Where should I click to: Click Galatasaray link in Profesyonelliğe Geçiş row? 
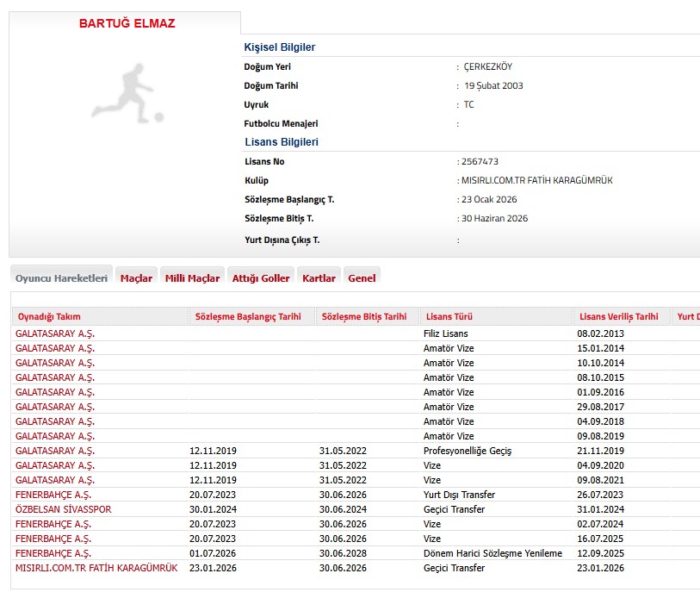(x=55, y=451)
